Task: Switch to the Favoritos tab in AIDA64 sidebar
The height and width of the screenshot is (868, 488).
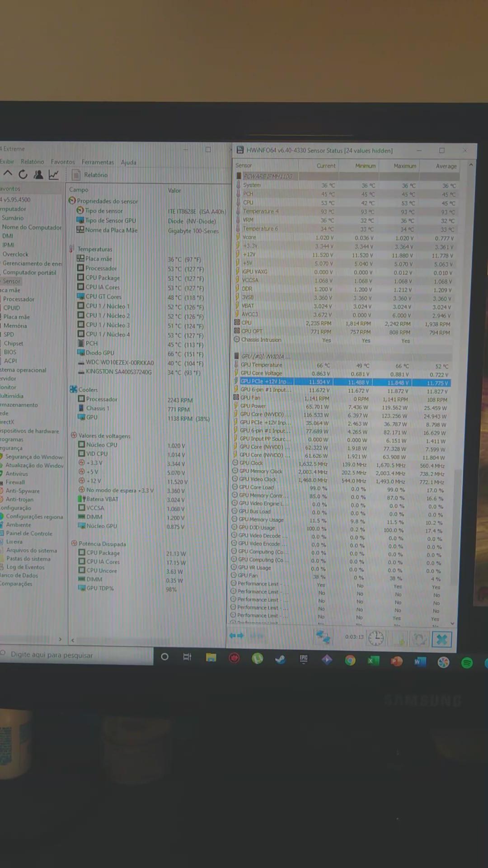Action: point(10,189)
